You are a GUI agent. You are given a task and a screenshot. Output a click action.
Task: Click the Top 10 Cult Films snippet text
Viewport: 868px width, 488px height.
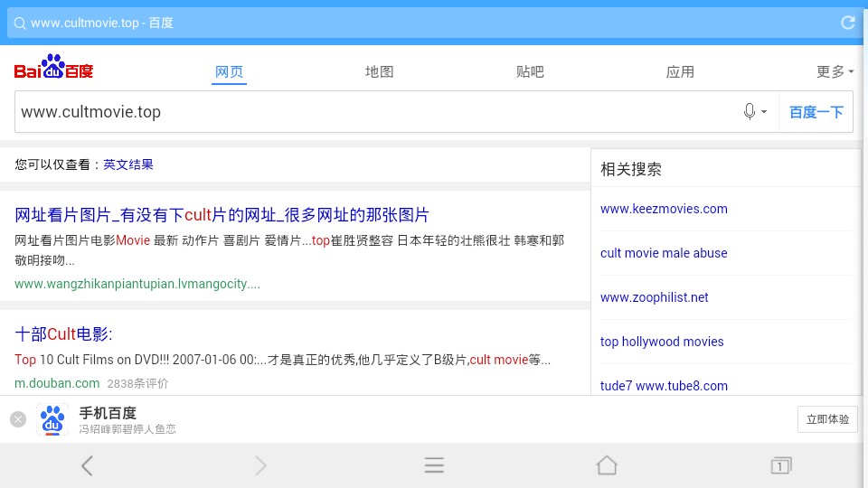(x=282, y=360)
